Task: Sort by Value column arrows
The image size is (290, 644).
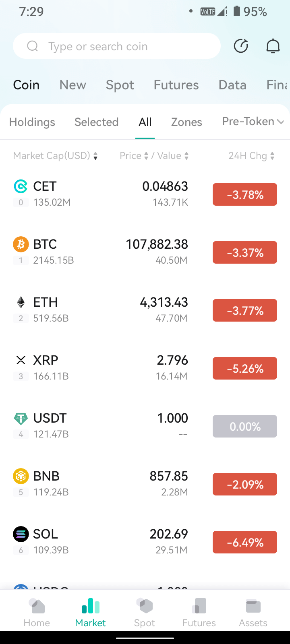Action: pos(173,156)
